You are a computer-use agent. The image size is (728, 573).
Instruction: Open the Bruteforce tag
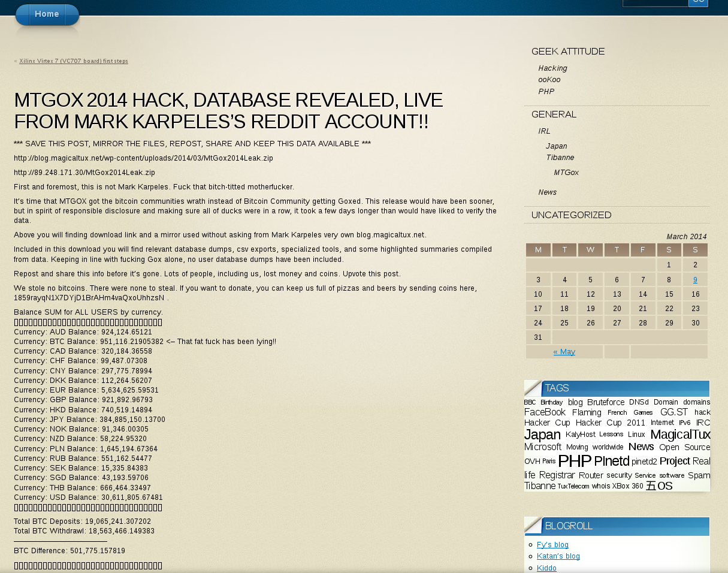[606, 402]
